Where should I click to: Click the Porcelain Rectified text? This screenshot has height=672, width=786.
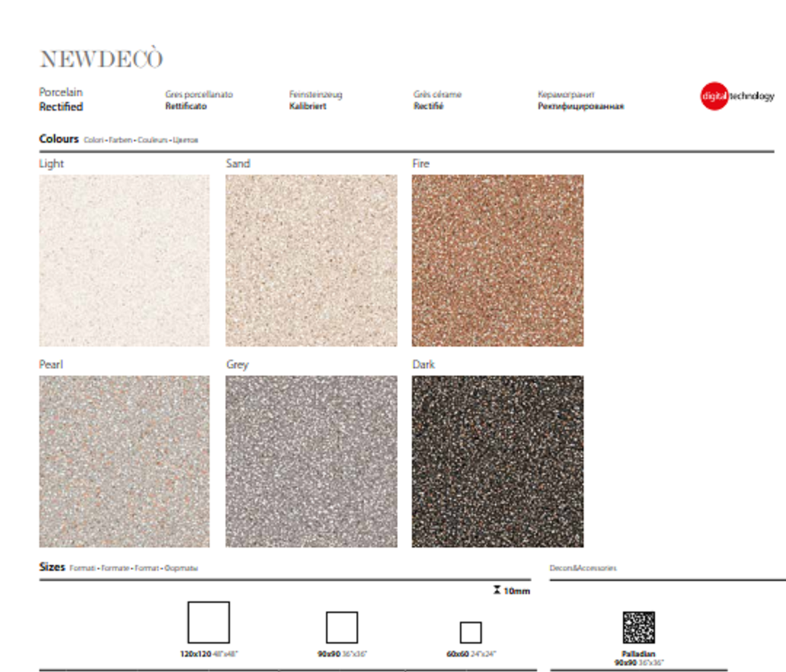(x=61, y=100)
